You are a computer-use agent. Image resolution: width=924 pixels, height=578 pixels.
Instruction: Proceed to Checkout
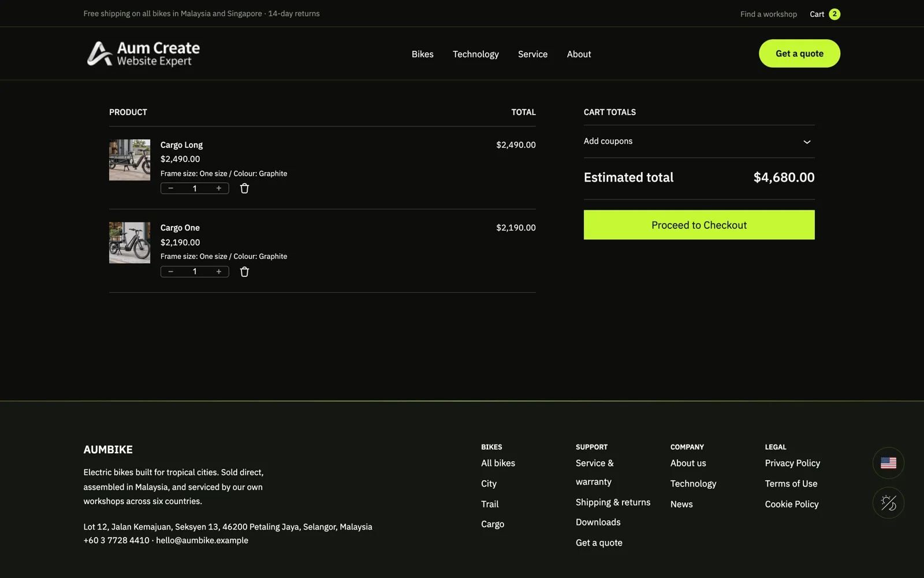click(699, 225)
